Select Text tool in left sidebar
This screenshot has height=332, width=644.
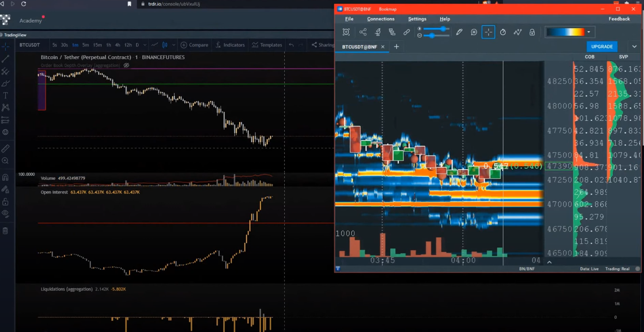tap(5, 96)
